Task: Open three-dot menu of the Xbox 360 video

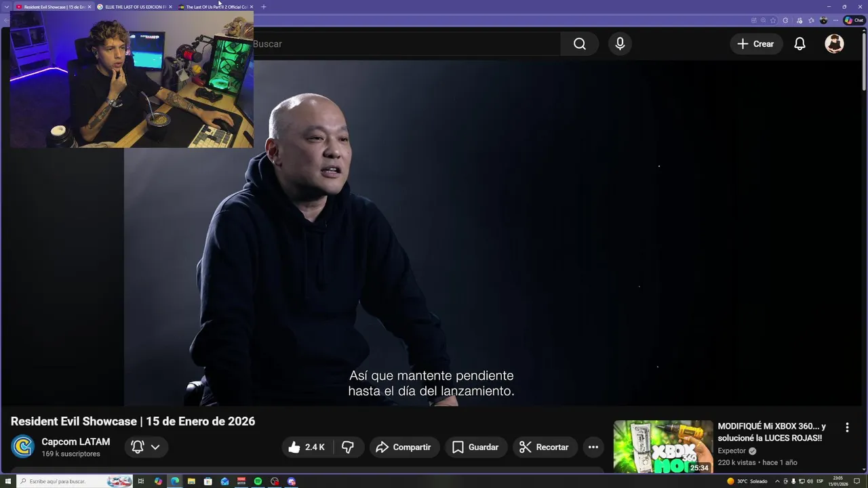Action: click(847, 428)
